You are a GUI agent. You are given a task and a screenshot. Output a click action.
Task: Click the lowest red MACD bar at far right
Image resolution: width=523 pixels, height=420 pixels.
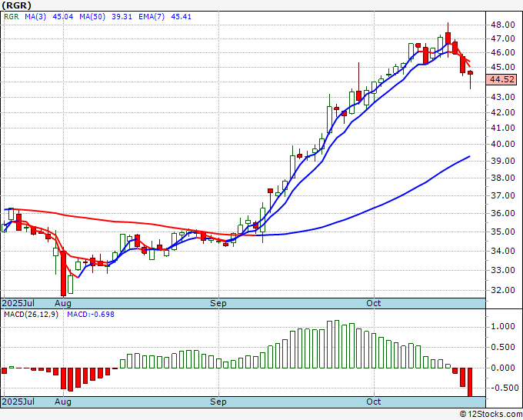click(470, 382)
